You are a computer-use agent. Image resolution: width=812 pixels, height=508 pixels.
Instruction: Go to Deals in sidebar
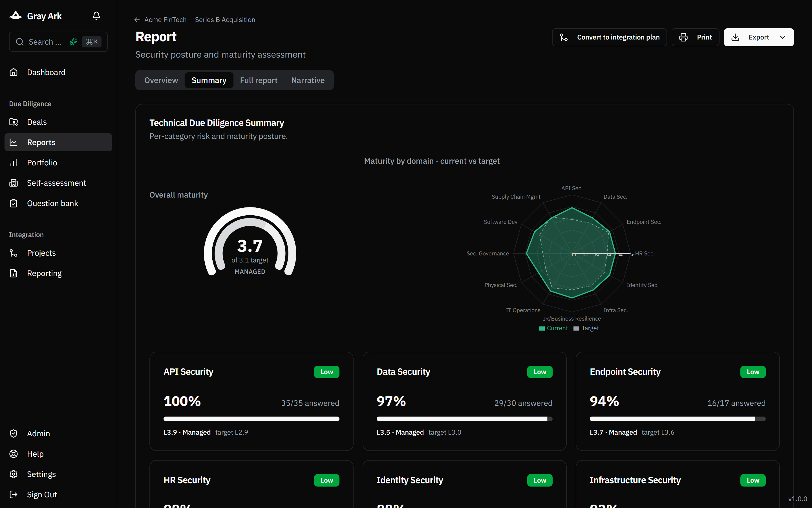[58, 122]
